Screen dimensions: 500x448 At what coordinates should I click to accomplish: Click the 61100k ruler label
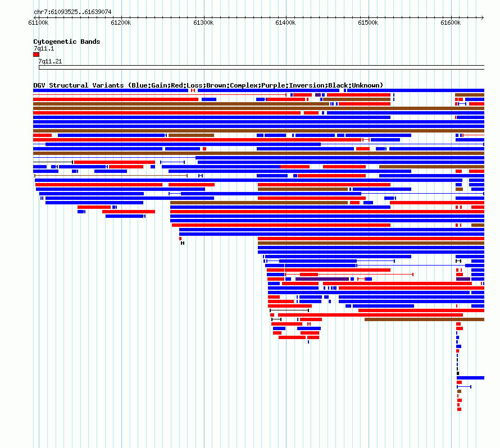point(38,22)
